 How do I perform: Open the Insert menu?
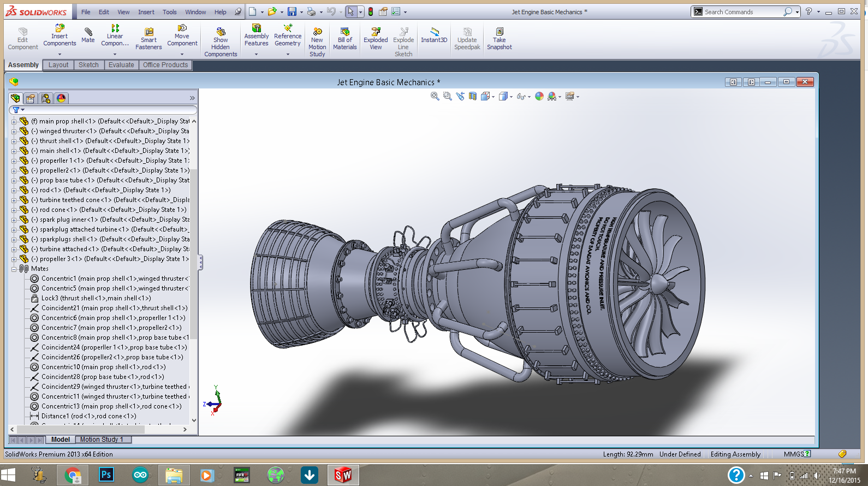pos(146,12)
